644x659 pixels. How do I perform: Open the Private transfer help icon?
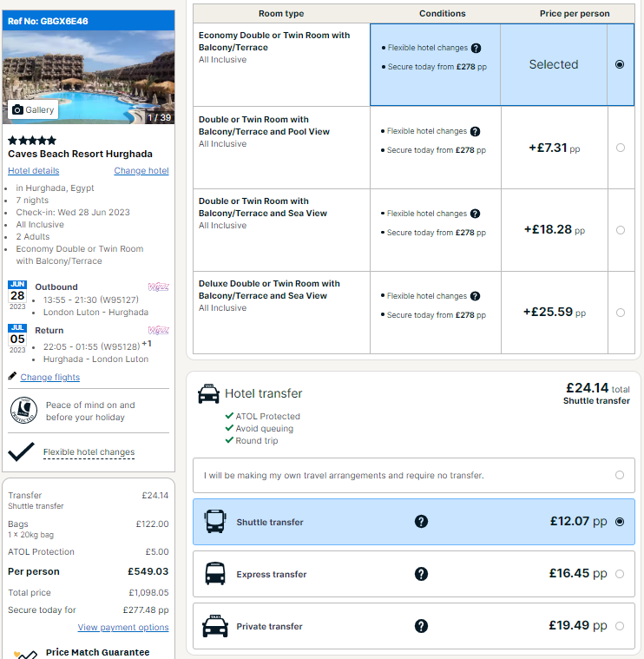pos(421,626)
